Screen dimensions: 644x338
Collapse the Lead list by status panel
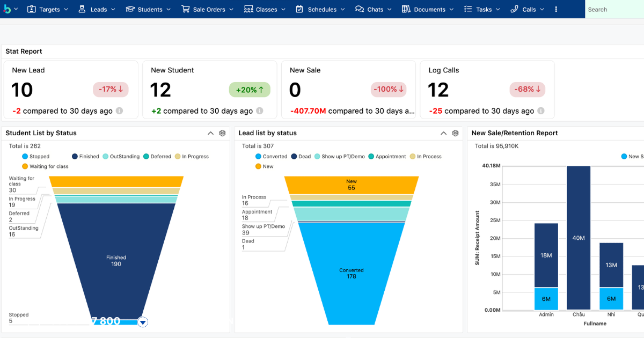point(443,133)
